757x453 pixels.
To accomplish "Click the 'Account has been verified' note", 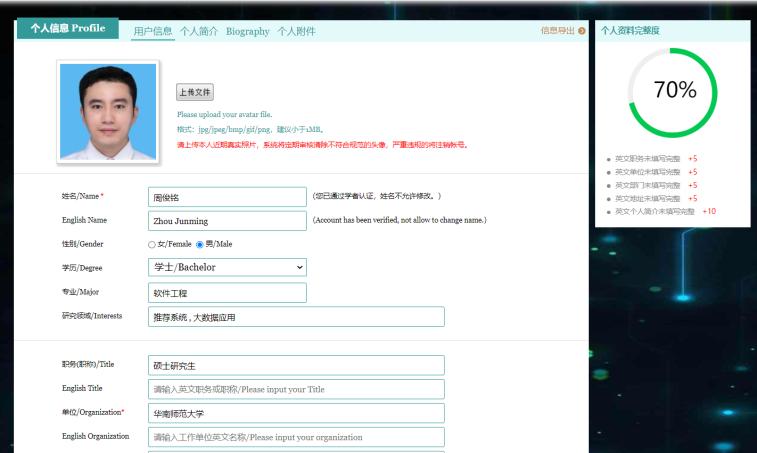I will pyautogui.click(x=400, y=220).
